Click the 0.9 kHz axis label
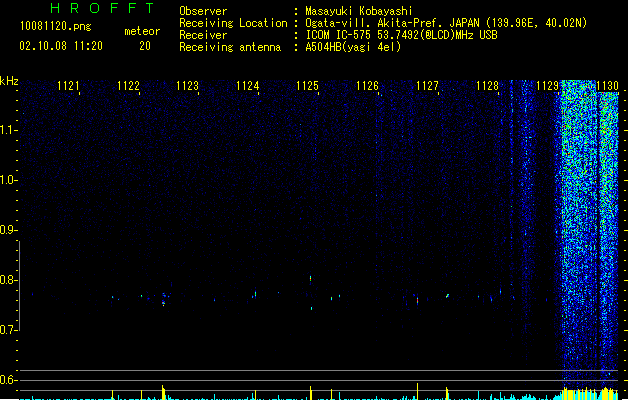Screen dimensions: 629x400 tap(8, 230)
